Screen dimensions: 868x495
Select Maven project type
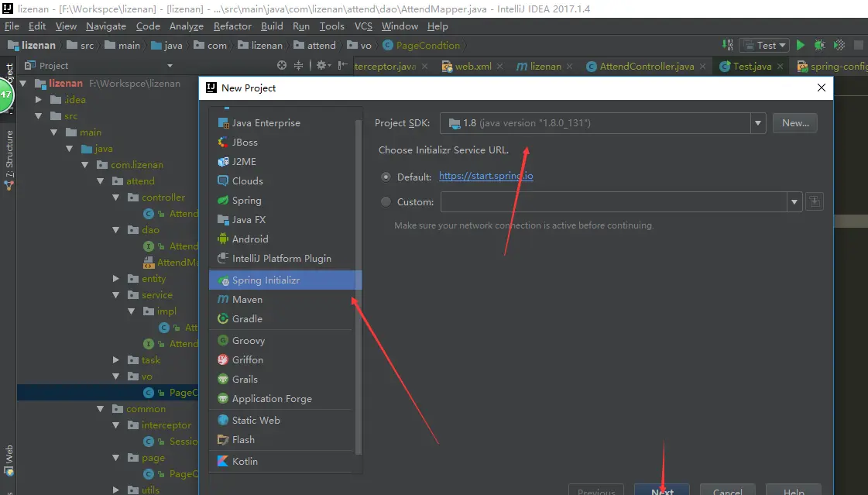click(285, 300)
